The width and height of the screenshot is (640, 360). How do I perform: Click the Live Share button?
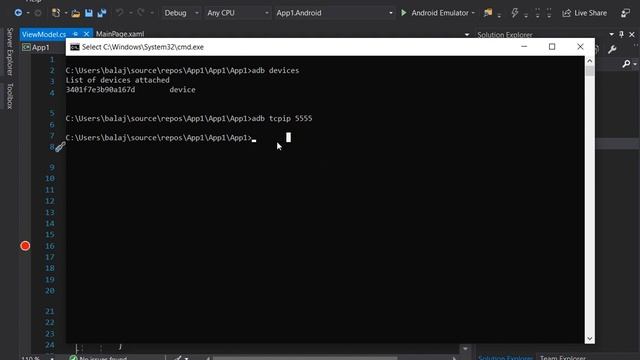click(x=584, y=13)
